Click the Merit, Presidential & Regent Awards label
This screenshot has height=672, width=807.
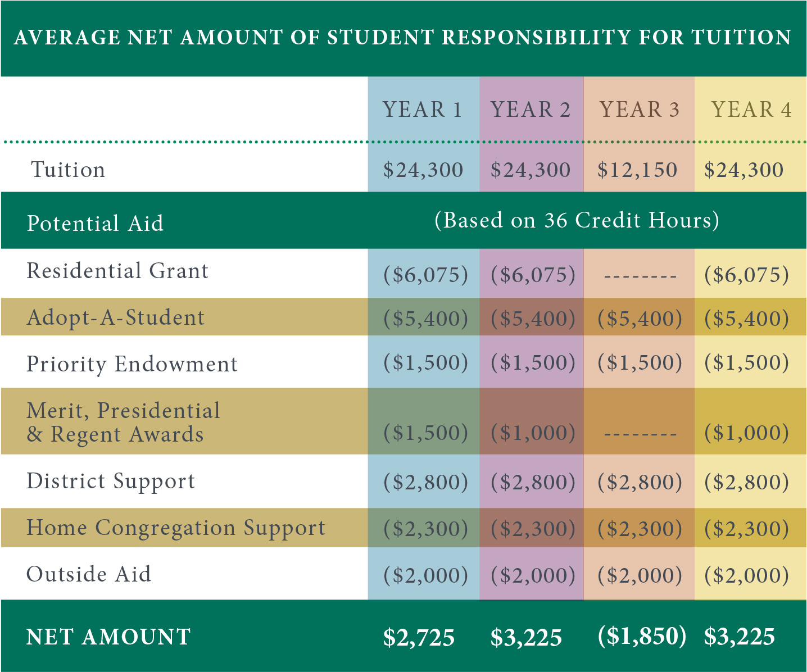pyautogui.click(x=123, y=423)
